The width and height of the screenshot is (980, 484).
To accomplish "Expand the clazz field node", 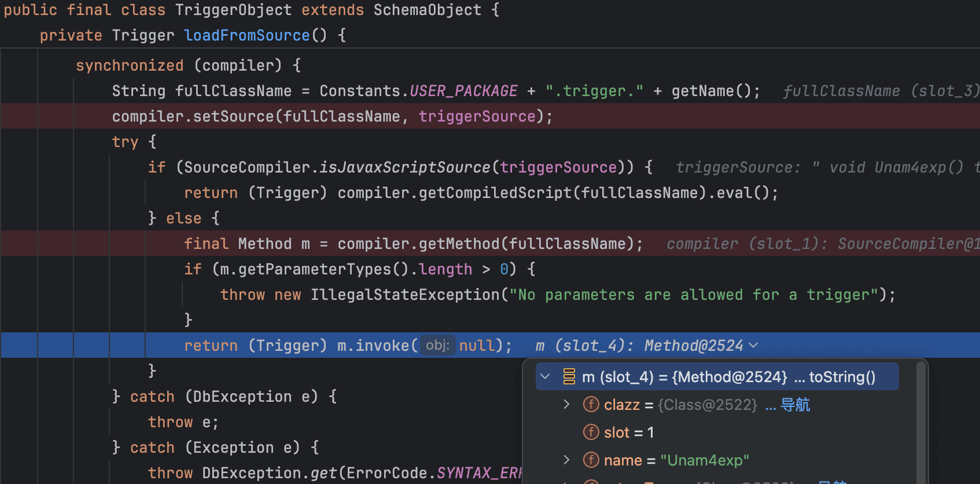I will coord(567,405).
